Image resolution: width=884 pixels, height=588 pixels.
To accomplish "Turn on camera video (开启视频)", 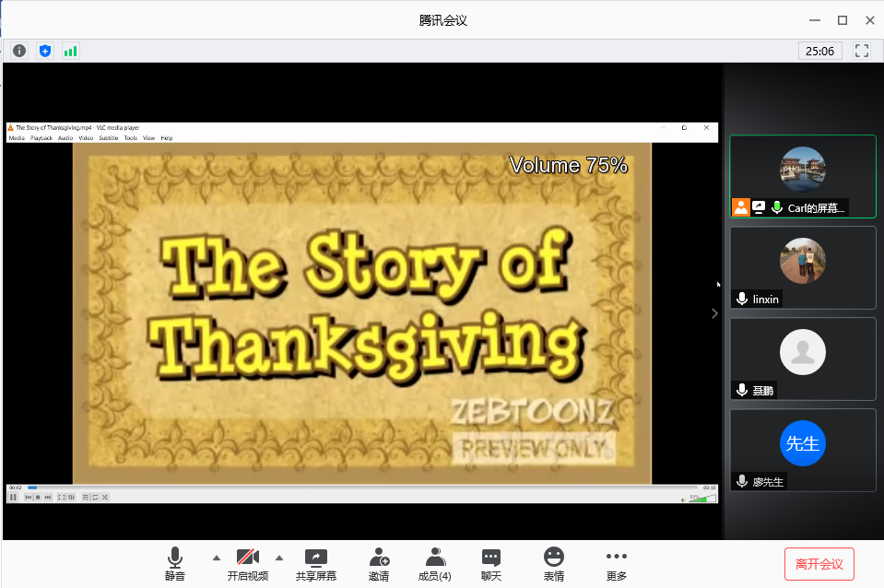I will click(247, 563).
